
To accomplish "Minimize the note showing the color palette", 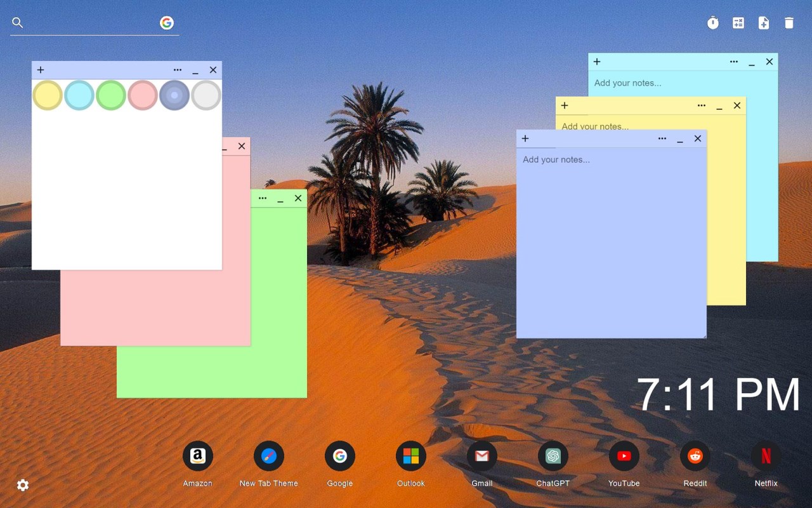I will click(195, 71).
